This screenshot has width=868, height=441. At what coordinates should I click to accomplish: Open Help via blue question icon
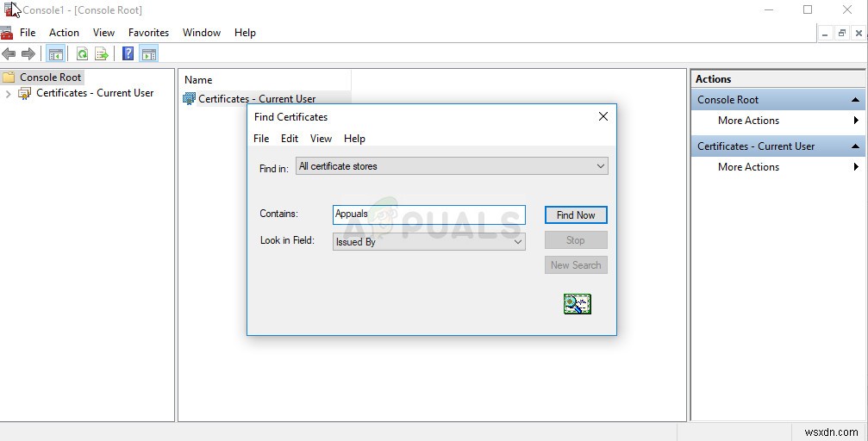click(128, 53)
